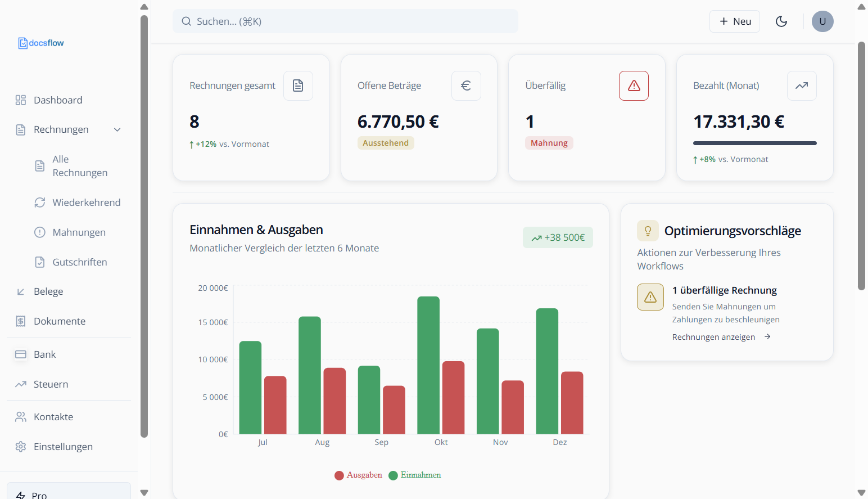Toggle Einnahmen series in chart legend
The width and height of the screenshot is (868, 499).
[415, 475]
